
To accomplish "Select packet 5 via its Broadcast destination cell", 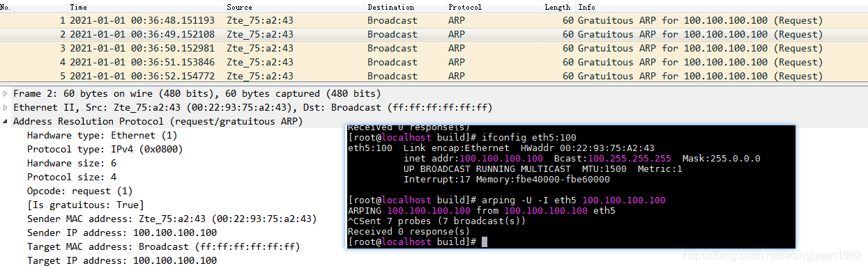I will click(393, 76).
